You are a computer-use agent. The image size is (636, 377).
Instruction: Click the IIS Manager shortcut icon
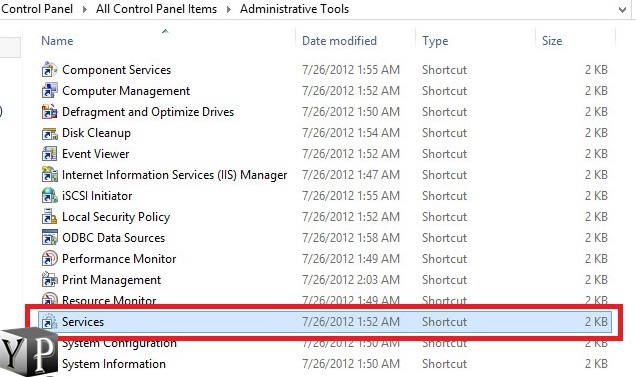pos(49,175)
